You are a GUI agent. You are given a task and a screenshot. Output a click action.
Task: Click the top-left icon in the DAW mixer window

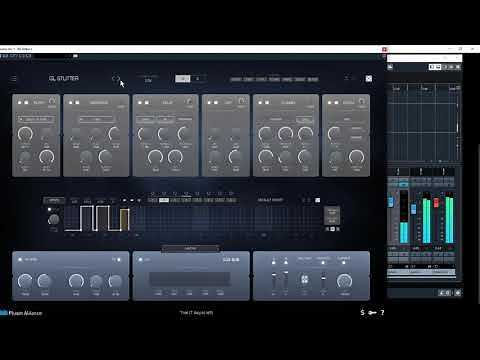click(390, 67)
